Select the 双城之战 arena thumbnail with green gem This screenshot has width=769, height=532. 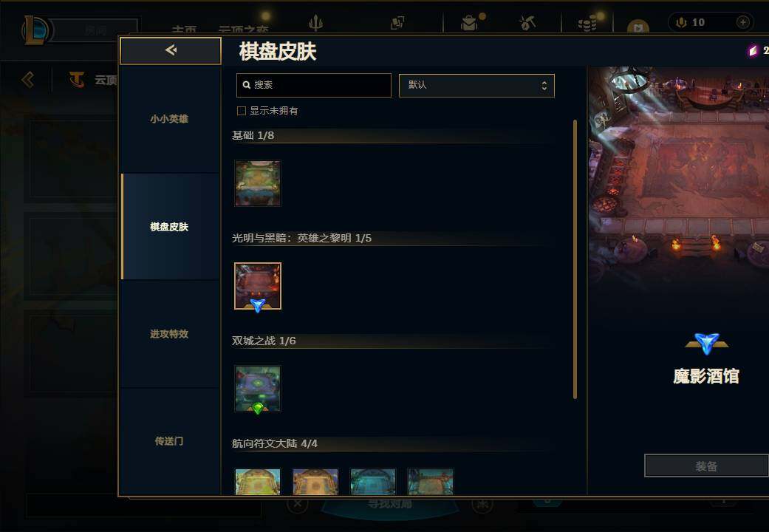(258, 389)
